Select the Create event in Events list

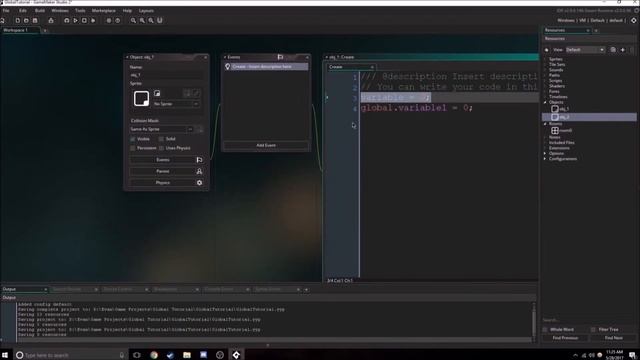[x=266, y=67]
